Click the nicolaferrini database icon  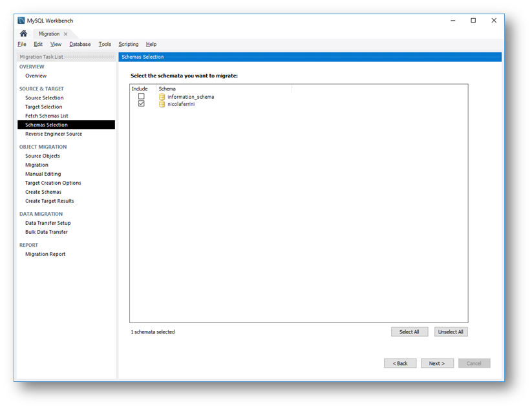pyautogui.click(x=162, y=104)
